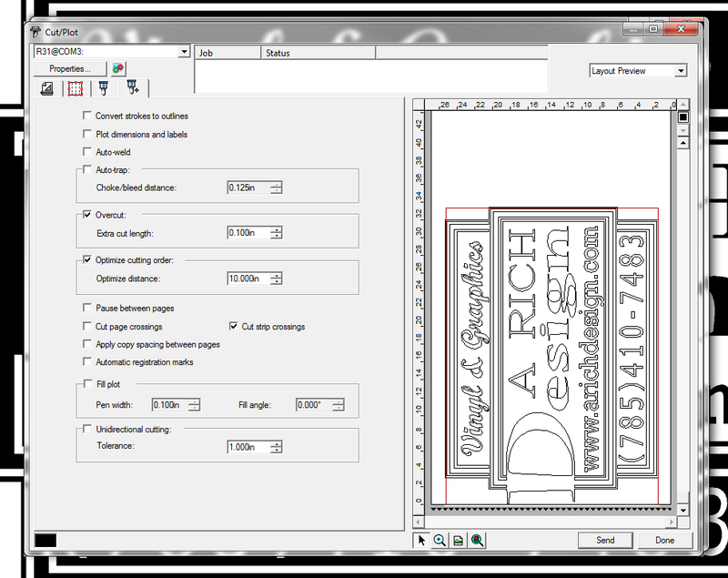The width and height of the screenshot is (728, 578).
Task: Open the Panel tab with red grid icon
Action: pyautogui.click(x=76, y=88)
